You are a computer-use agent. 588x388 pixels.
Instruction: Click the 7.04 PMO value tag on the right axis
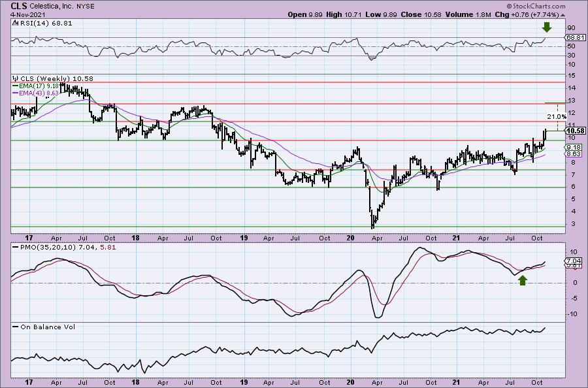click(574, 261)
